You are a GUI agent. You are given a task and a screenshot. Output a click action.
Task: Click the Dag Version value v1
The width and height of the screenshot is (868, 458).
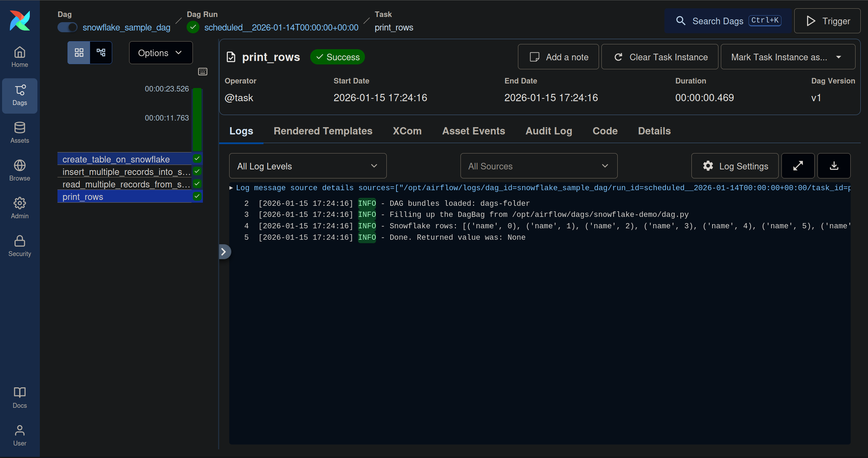(x=816, y=98)
